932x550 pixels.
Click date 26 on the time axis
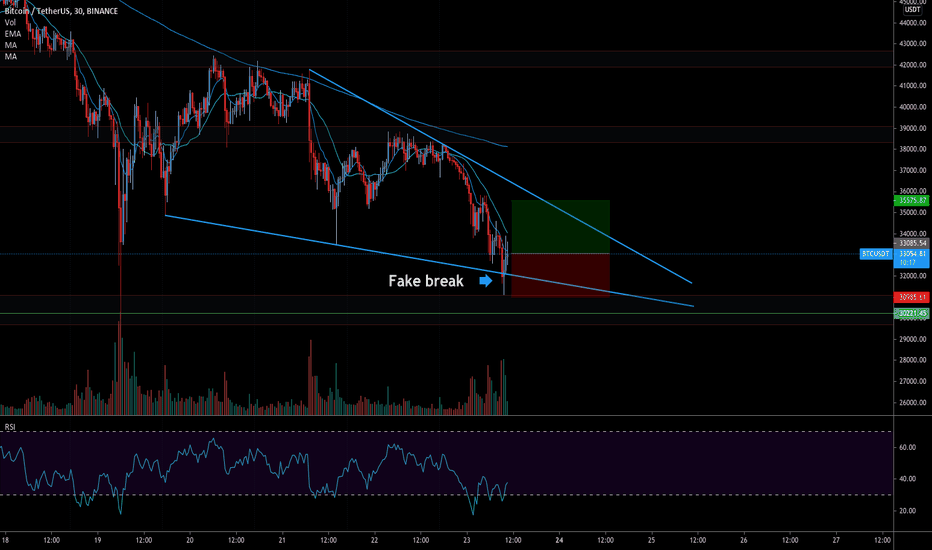point(744,540)
